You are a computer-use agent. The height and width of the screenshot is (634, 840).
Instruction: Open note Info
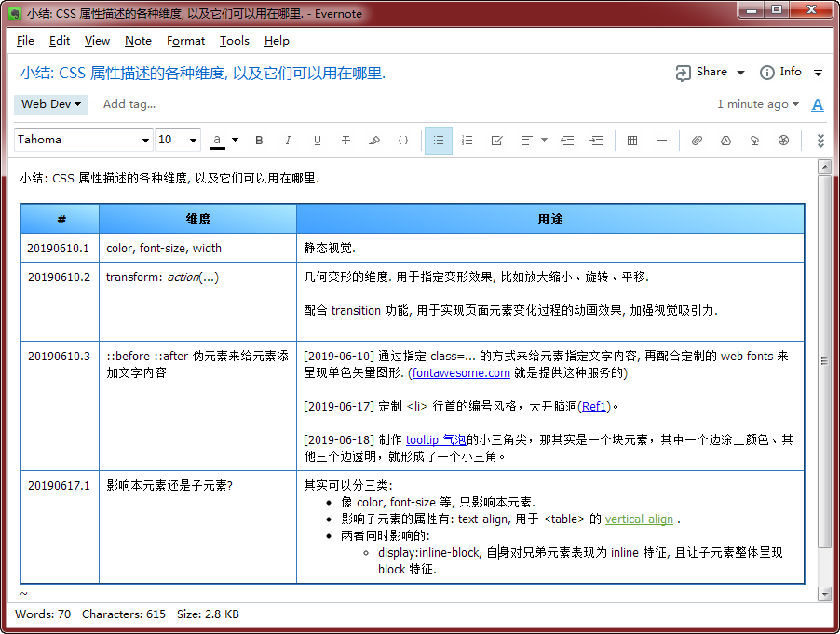point(780,72)
